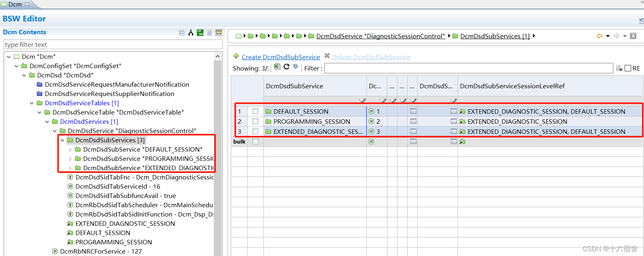Click the second breadcrumb folder icon
The image size is (644, 256).
[263, 36]
